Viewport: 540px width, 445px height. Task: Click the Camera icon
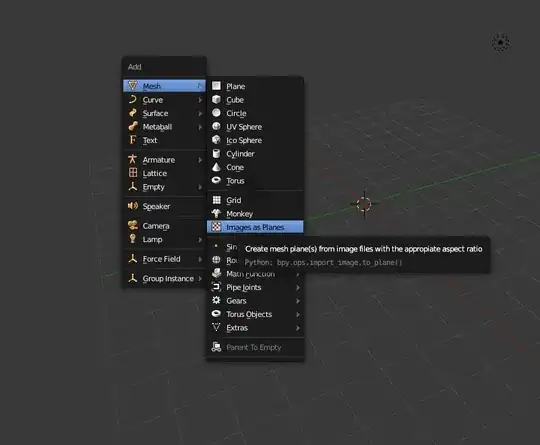pyautogui.click(x=133, y=225)
